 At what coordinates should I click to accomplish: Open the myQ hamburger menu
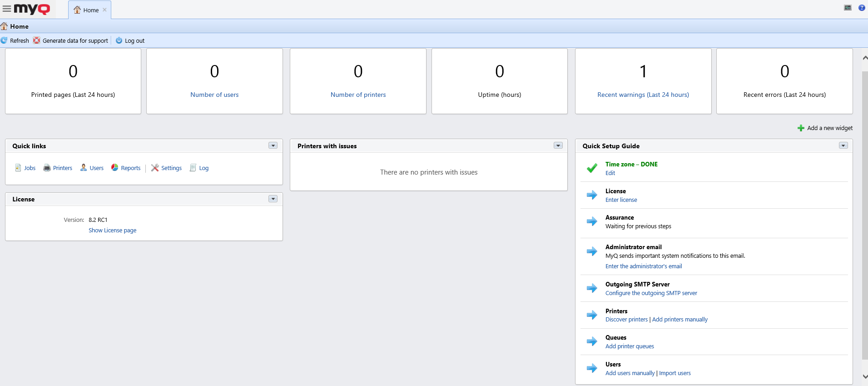tap(7, 9)
